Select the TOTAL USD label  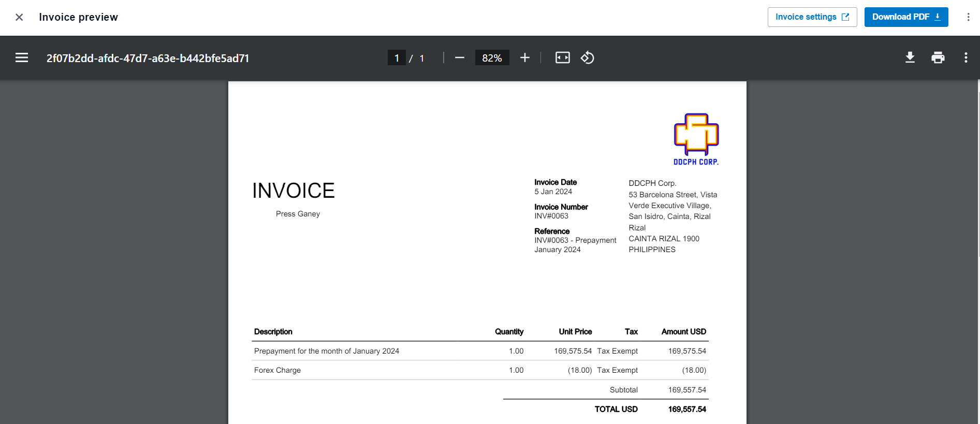(x=616, y=409)
